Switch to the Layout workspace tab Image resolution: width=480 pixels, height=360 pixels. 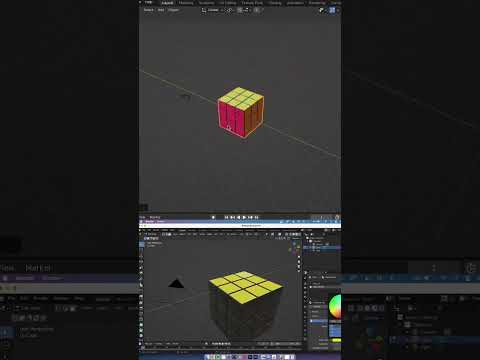(x=167, y=3)
